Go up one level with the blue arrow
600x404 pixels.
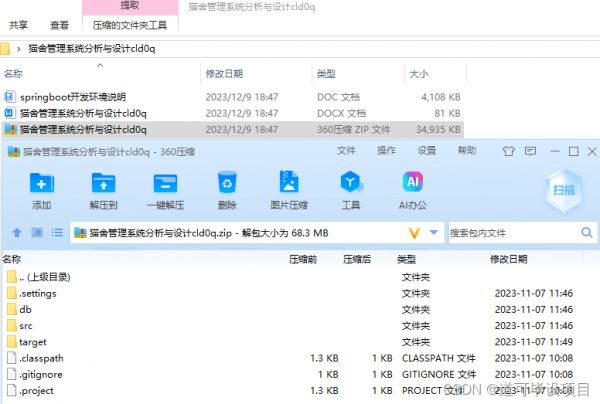17,232
